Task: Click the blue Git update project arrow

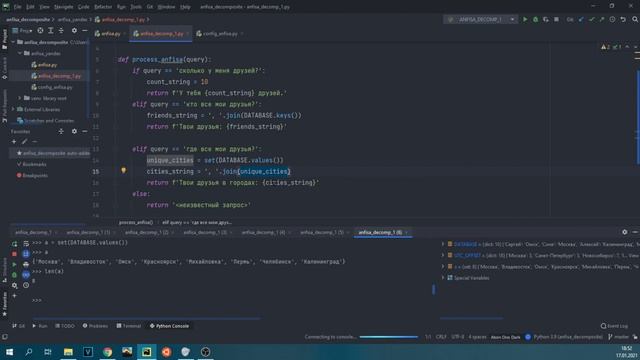Action: coord(581,19)
